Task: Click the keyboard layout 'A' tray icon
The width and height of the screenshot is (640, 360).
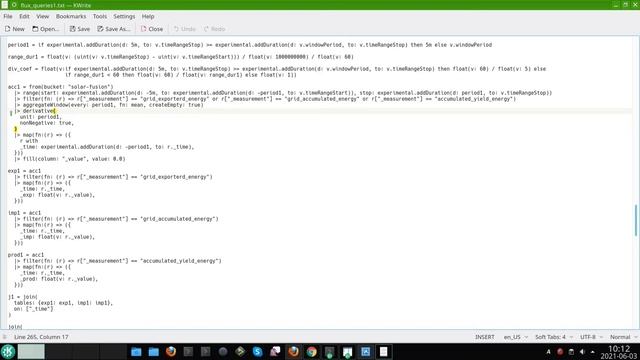Action: pyautogui.click(x=548, y=351)
